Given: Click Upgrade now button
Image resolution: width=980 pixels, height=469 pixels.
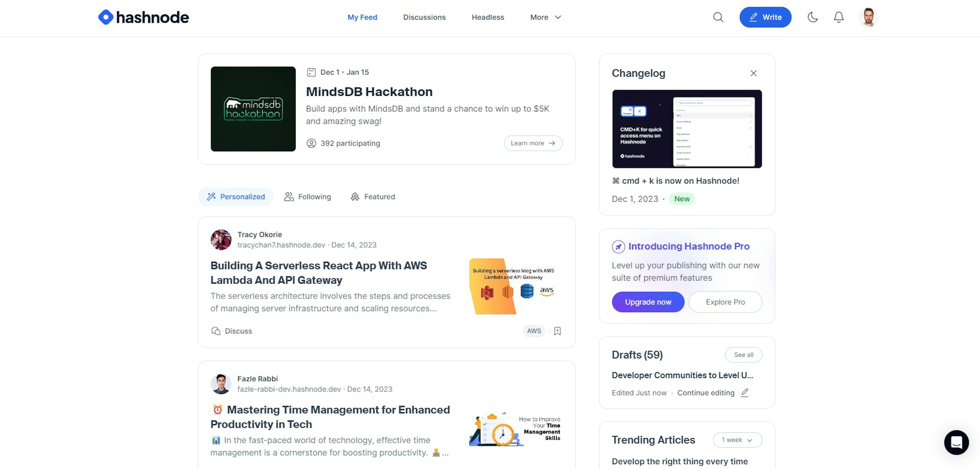Looking at the screenshot, I should pyautogui.click(x=648, y=302).
